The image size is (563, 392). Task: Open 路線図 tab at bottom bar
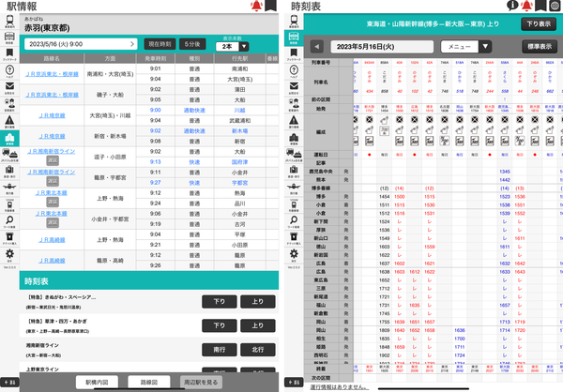[148, 383]
